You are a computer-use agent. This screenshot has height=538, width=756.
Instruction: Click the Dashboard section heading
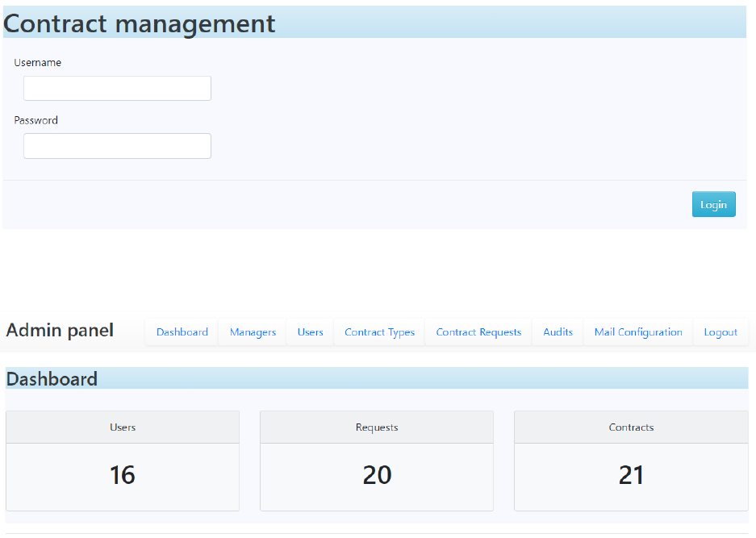pos(52,379)
